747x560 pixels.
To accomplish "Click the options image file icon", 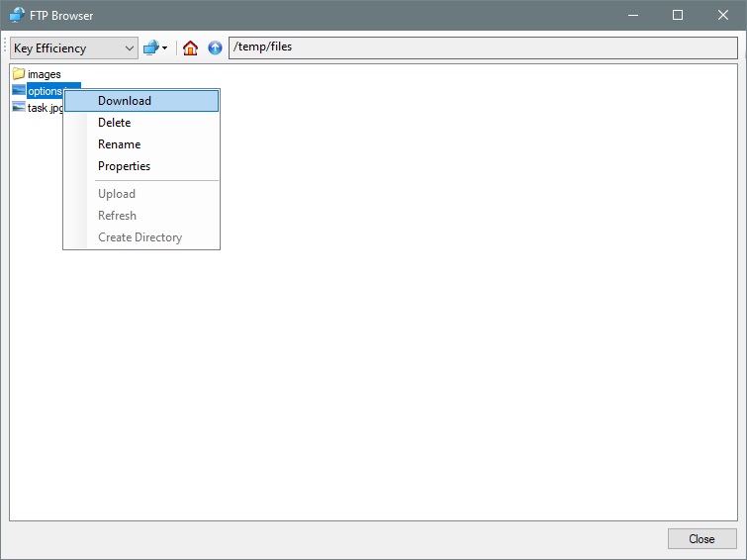I will point(19,90).
